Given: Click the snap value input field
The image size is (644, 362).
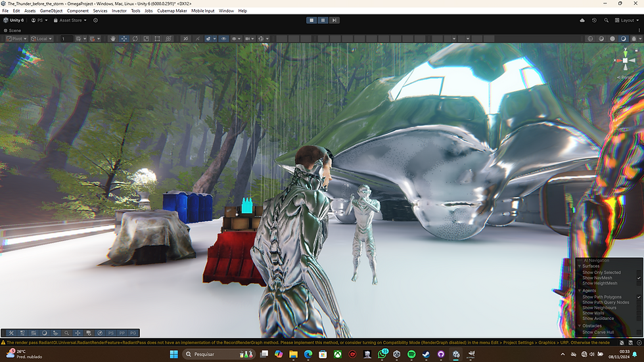Looking at the screenshot, I should [66, 39].
